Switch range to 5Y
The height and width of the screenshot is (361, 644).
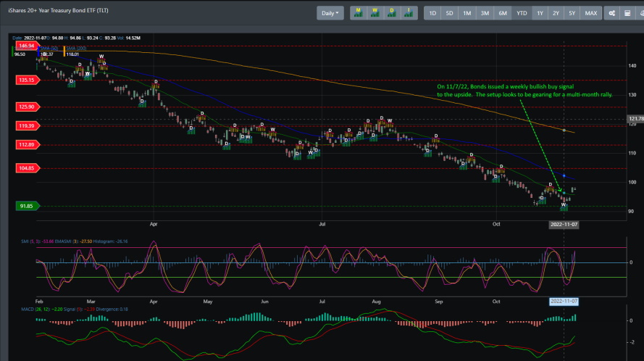pos(572,13)
